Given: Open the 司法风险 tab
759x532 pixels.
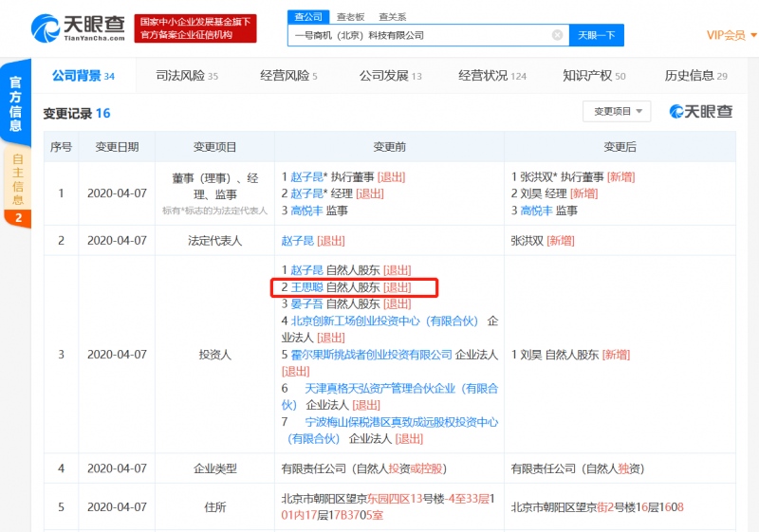Looking at the screenshot, I should click(x=187, y=76).
